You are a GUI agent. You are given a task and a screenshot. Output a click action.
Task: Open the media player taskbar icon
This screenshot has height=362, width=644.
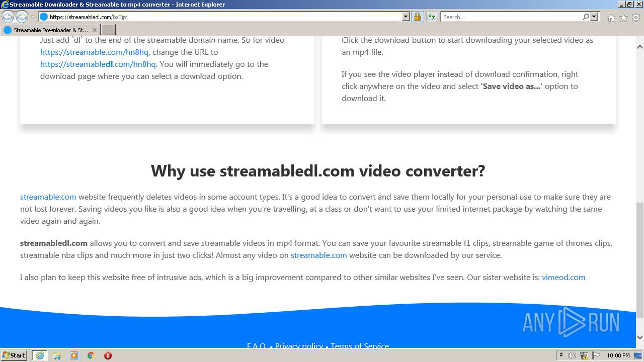click(74, 355)
